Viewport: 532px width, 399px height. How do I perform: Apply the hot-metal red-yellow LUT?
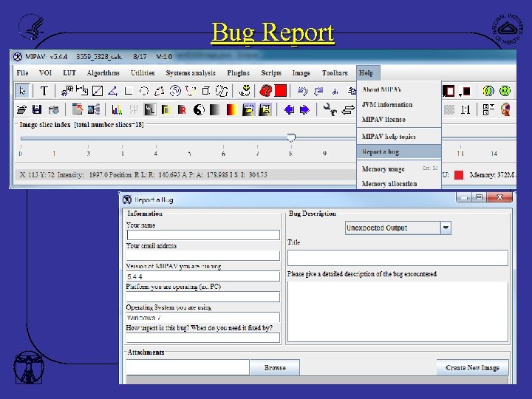pyautogui.click(x=231, y=109)
